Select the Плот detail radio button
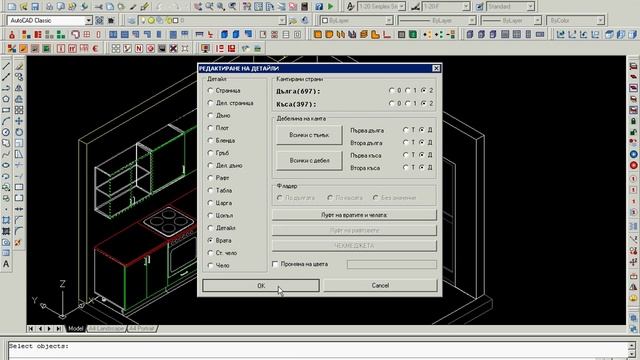 point(210,128)
